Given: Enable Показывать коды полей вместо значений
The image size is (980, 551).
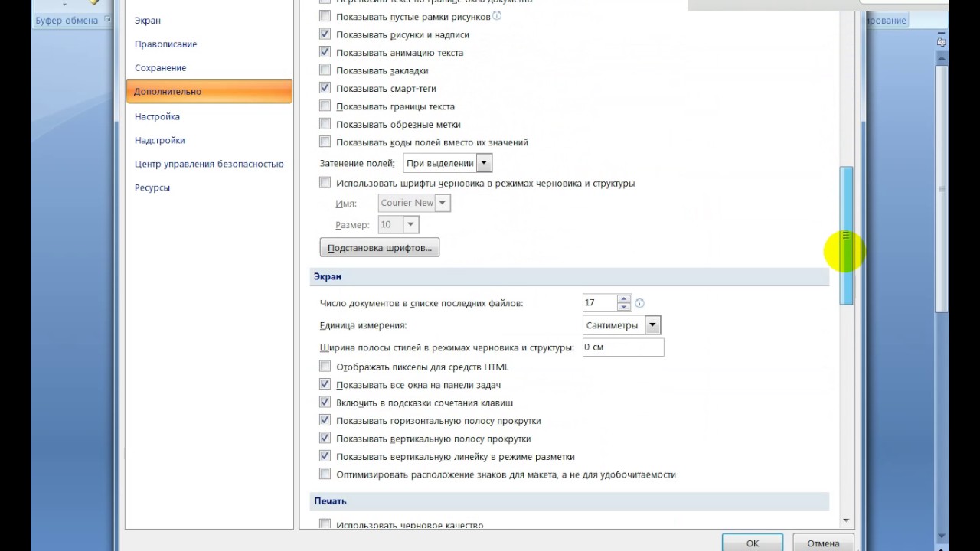Looking at the screenshot, I should coord(325,142).
